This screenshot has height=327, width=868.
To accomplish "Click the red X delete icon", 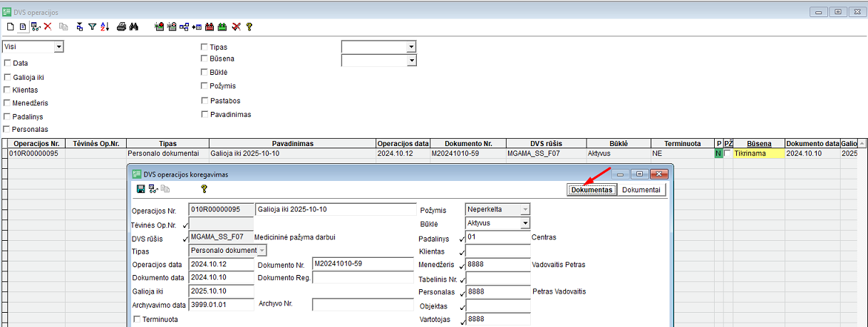I will click(48, 26).
